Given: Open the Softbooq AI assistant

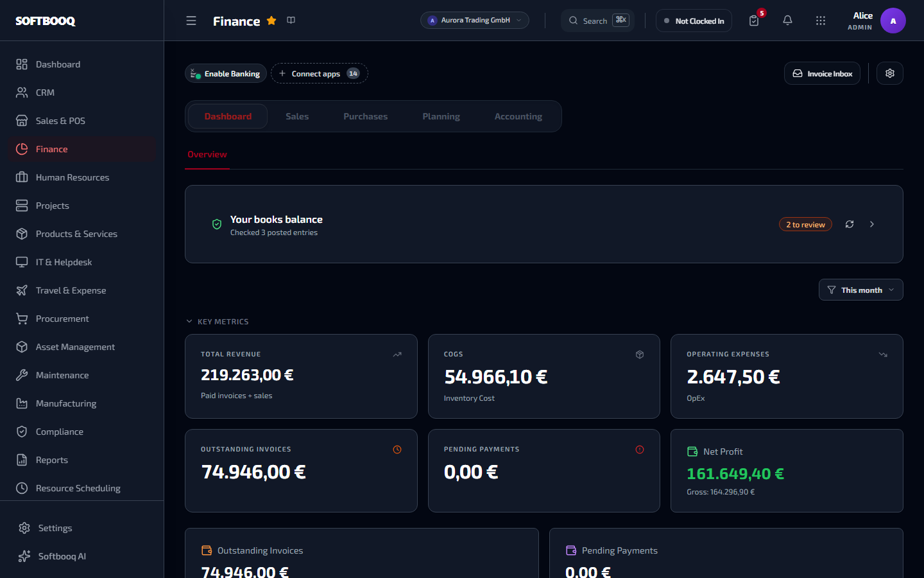Looking at the screenshot, I should point(82,556).
